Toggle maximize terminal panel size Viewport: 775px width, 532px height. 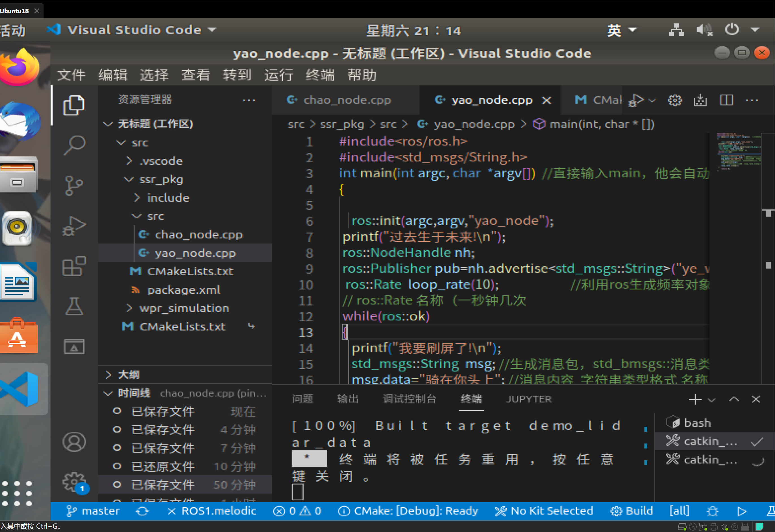[x=734, y=399]
